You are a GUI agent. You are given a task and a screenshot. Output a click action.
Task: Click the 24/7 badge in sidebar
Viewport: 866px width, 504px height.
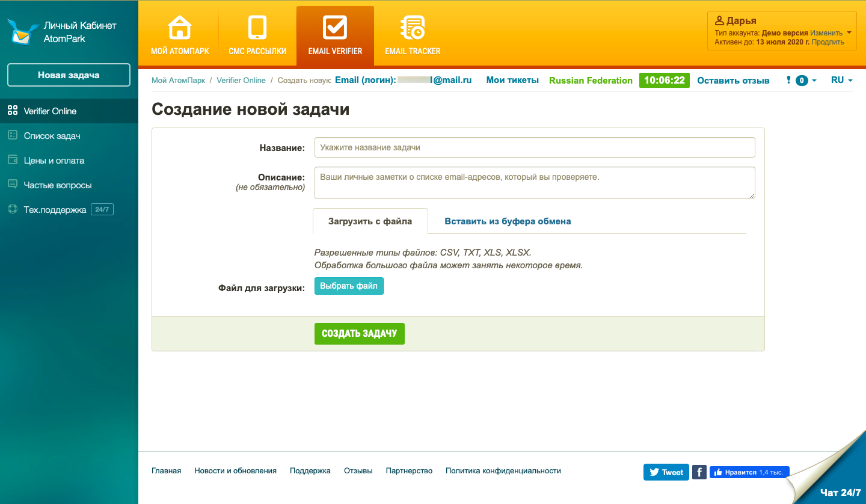pyautogui.click(x=102, y=209)
